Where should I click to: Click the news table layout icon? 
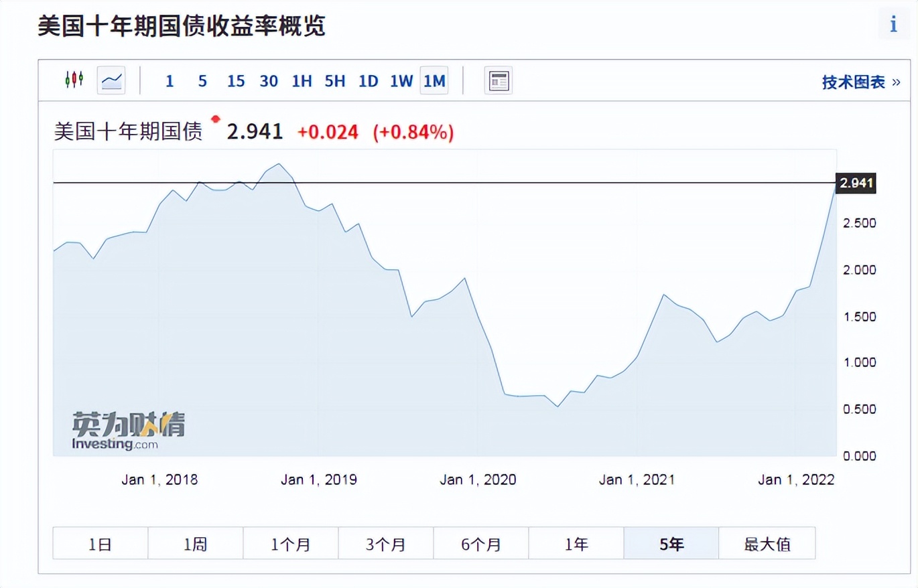(499, 81)
